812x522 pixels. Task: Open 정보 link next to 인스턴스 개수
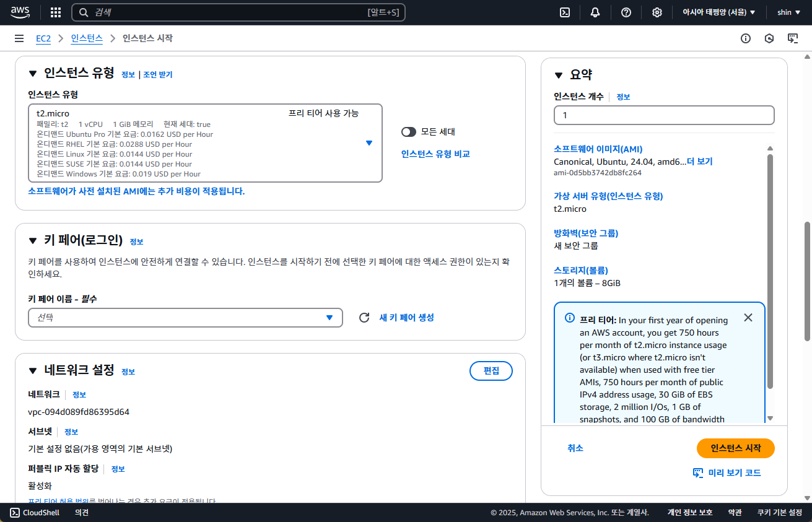pyautogui.click(x=623, y=97)
